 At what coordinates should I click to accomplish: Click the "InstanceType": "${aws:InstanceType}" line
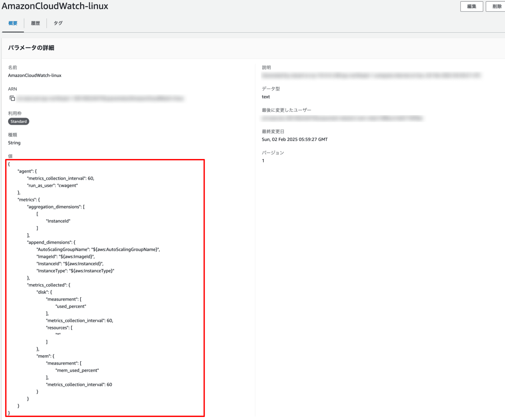(x=75, y=271)
